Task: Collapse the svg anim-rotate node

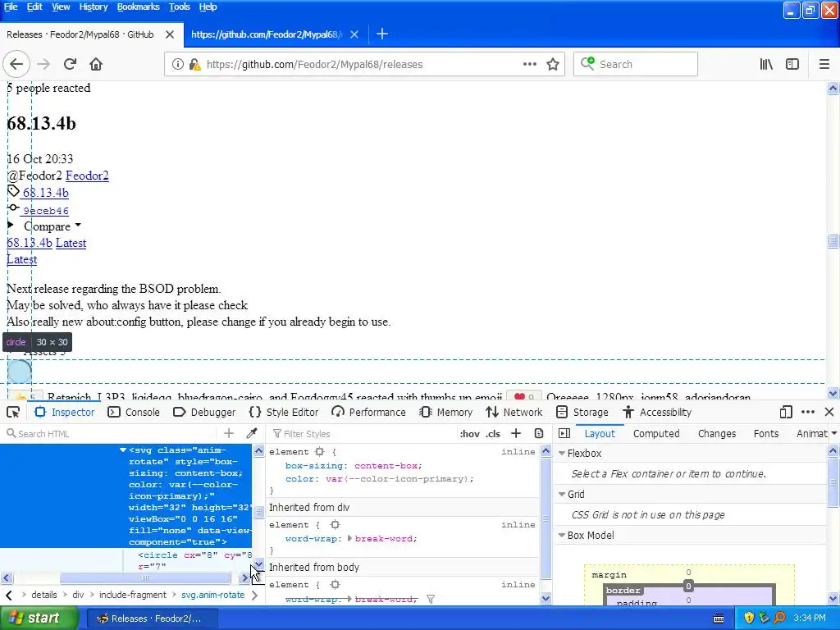Action: point(123,450)
